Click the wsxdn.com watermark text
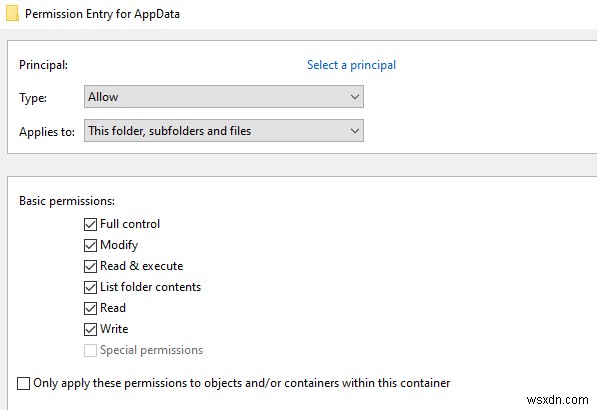The height and width of the screenshot is (410, 600). tap(565, 399)
